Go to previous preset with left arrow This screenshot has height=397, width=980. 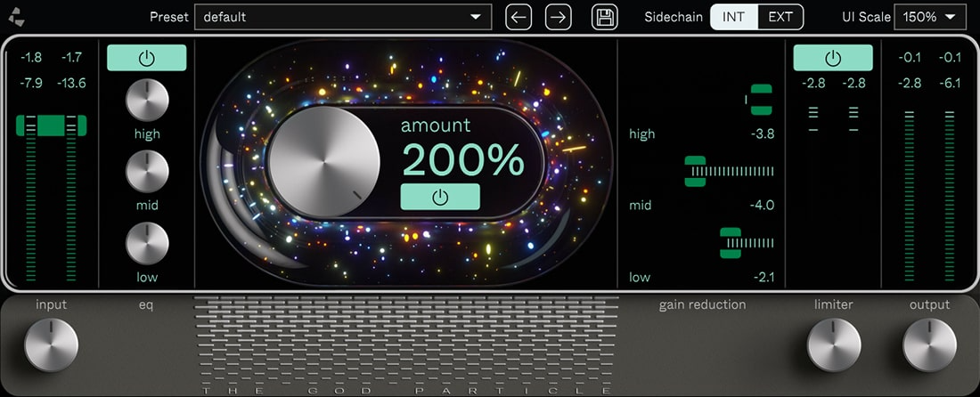coord(519,17)
